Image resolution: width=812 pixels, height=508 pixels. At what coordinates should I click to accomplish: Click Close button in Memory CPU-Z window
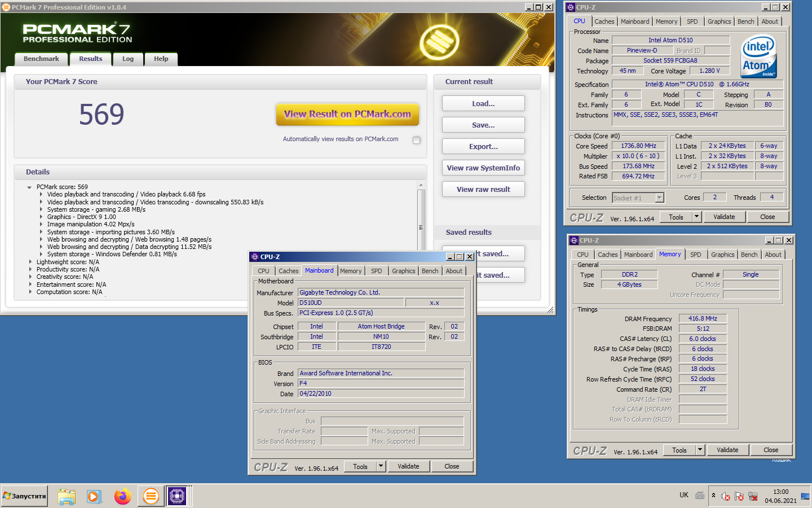coord(771,450)
